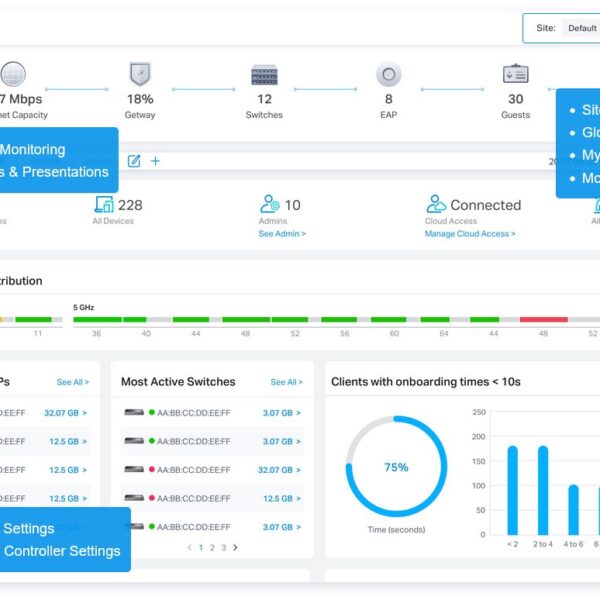600x600 pixels.
Task: Click the edit dashboard pencil icon
Action: [x=134, y=161]
